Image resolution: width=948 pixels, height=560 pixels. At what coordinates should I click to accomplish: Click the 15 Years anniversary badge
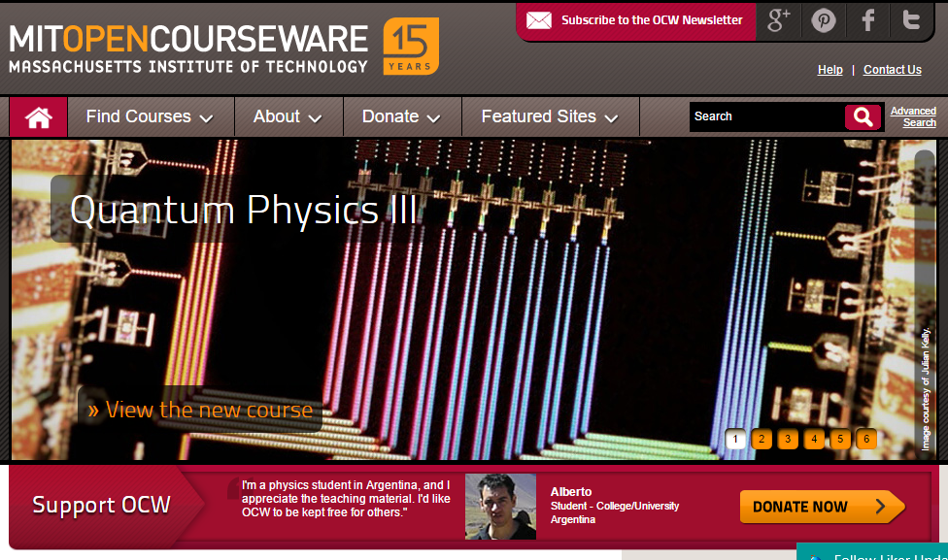pos(412,46)
